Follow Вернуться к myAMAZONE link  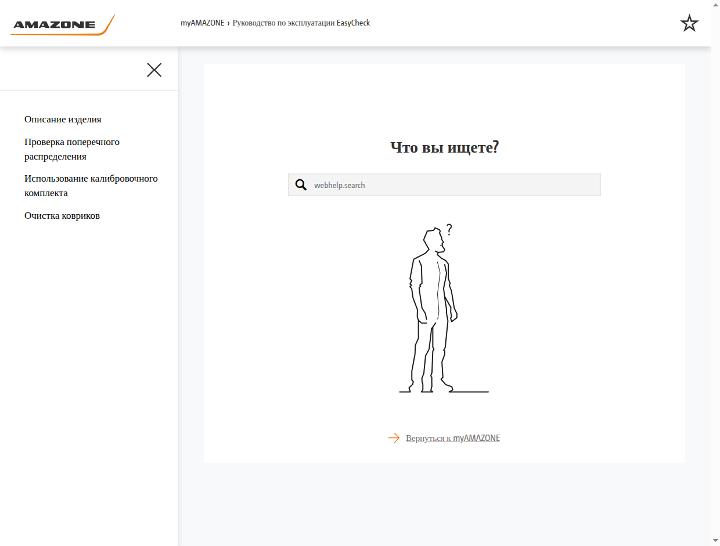point(453,438)
